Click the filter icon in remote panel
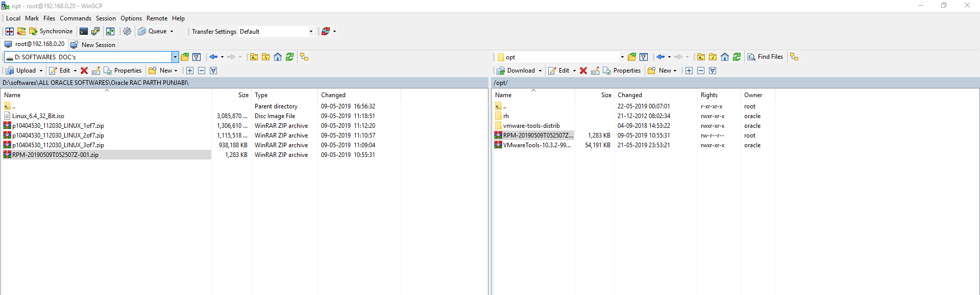 point(644,57)
